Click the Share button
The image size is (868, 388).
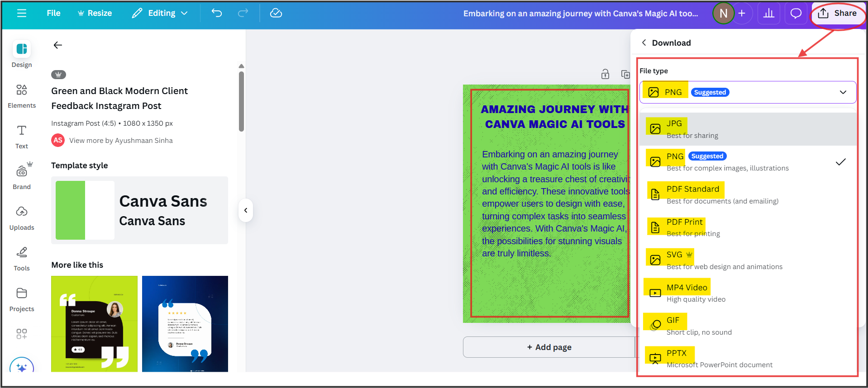837,14
